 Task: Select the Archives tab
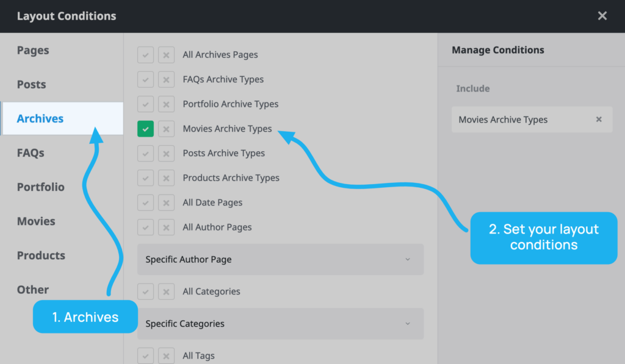[62, 118]
